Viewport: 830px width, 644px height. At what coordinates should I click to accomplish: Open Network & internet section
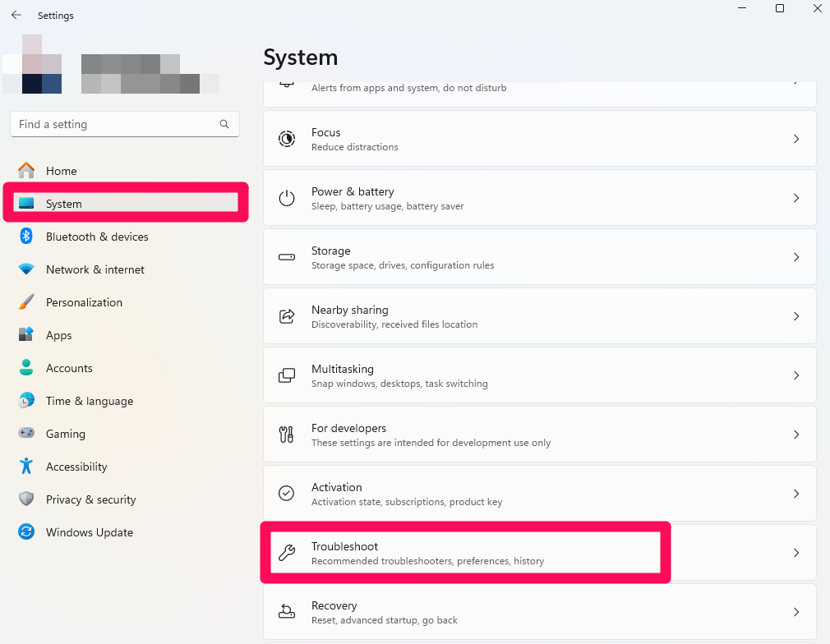(x=126, y=269)
